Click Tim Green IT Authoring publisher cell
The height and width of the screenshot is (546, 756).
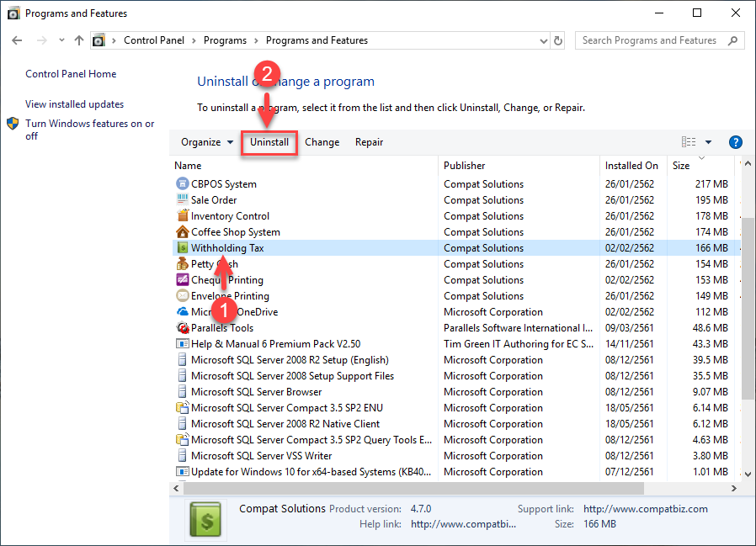519,343
